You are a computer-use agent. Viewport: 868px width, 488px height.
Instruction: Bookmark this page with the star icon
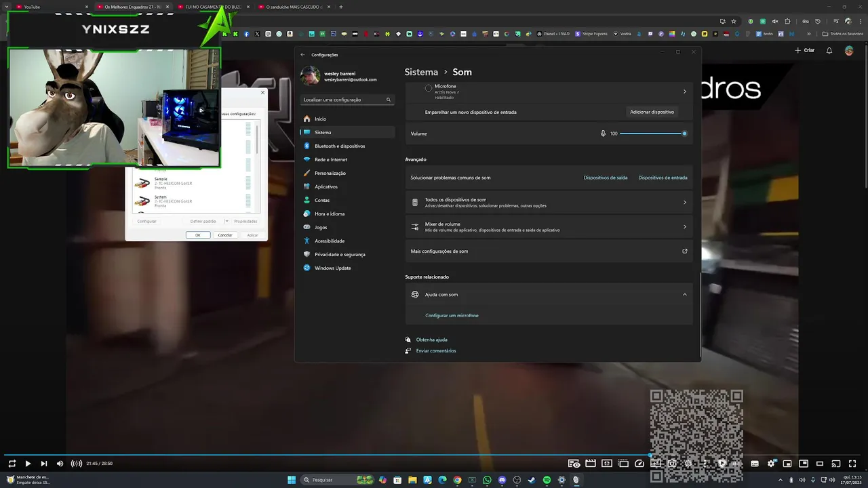pyautogui.click(x=734, y=21)
